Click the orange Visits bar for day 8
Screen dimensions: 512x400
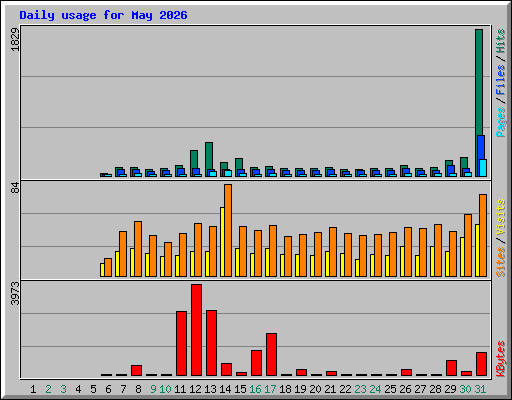[x=138, y=249]
